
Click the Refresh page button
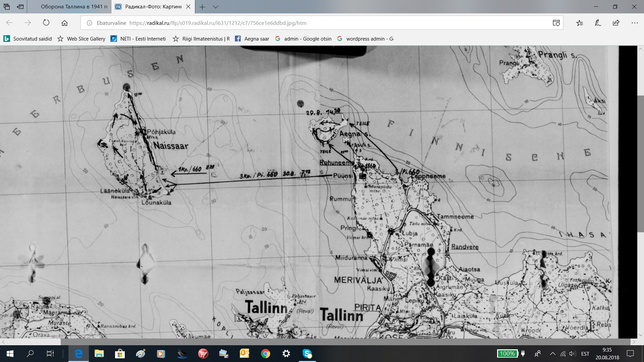46,23
